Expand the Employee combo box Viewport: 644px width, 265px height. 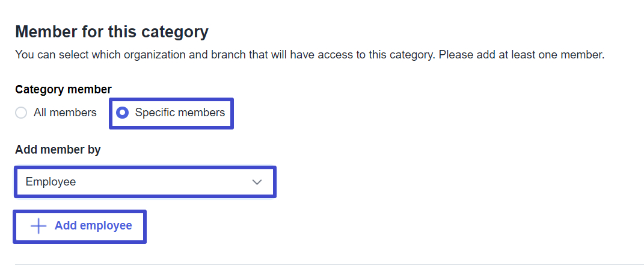click(144, 182)
